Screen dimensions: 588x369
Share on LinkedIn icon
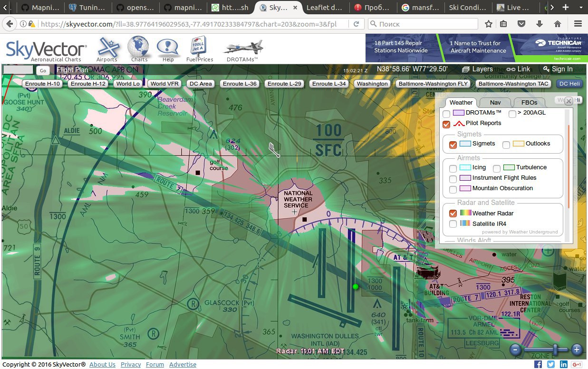(564, 364)
